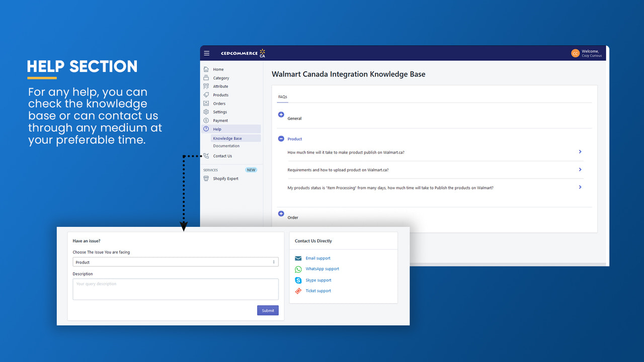Click the query description text field
Image resolution: width=644 pixels, height=362 pixels.
click(x=175, y=289)
